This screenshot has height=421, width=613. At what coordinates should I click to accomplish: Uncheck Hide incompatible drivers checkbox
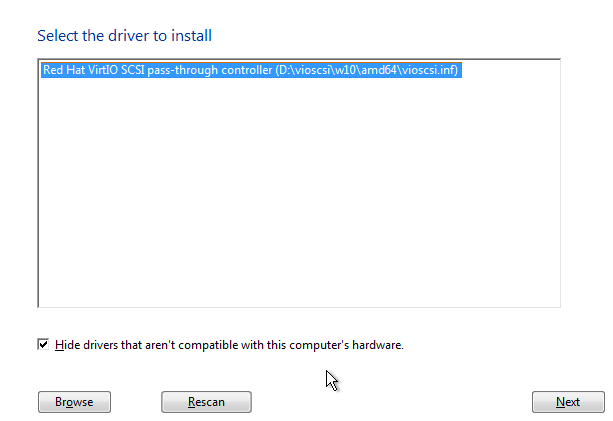[x=43, y=345]
